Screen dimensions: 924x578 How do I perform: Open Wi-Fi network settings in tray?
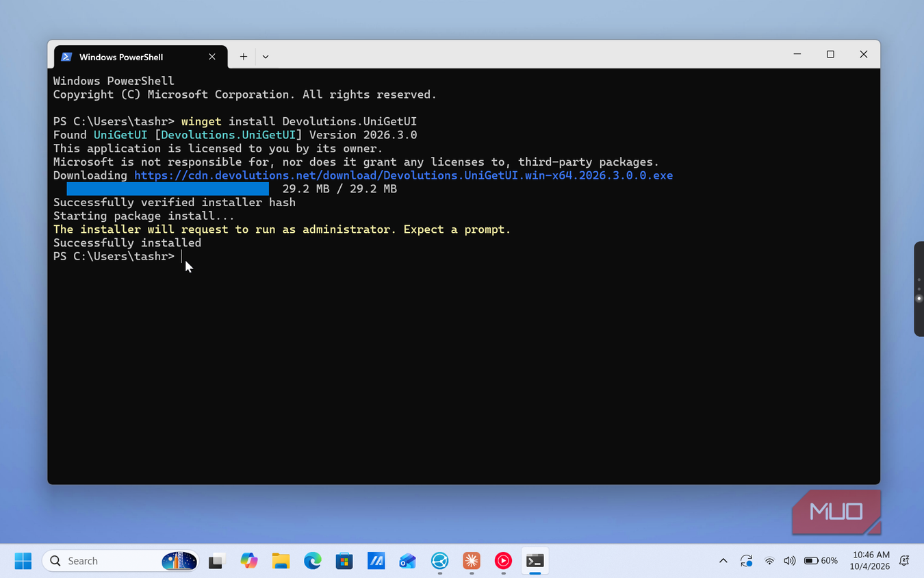pos(769,561)
